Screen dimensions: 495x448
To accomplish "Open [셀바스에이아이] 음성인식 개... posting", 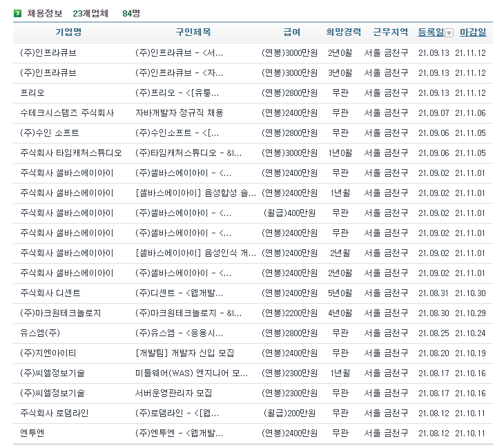I will [196, 253].
